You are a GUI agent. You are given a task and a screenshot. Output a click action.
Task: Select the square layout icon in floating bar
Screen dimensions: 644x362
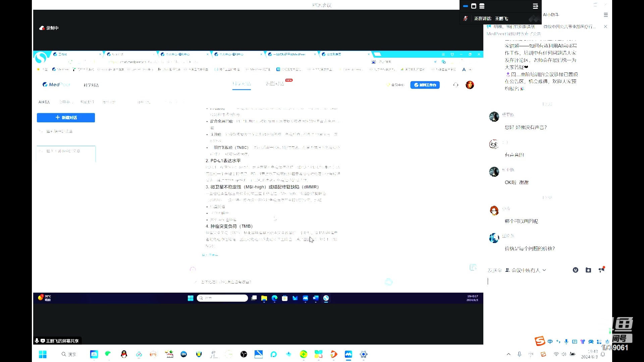coord(474,6)
